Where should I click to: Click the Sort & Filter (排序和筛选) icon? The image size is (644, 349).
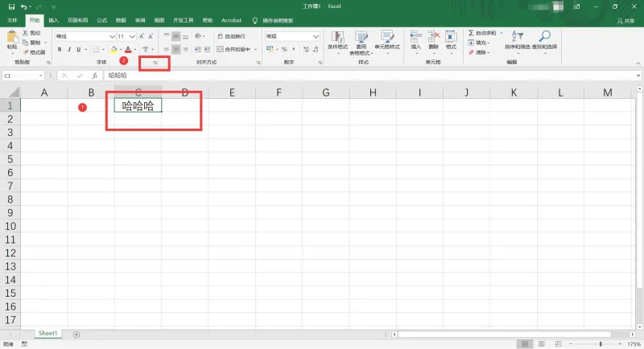(x=517, y=37)
